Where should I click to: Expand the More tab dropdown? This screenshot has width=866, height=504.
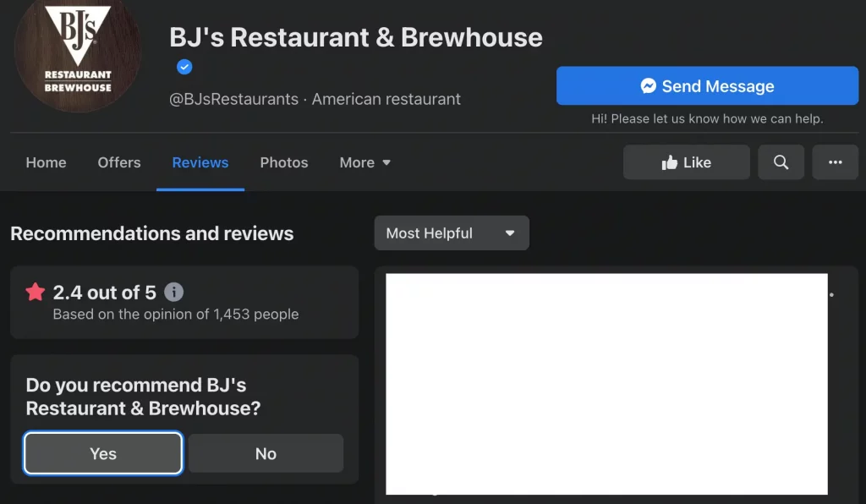(x=365, y=162)
